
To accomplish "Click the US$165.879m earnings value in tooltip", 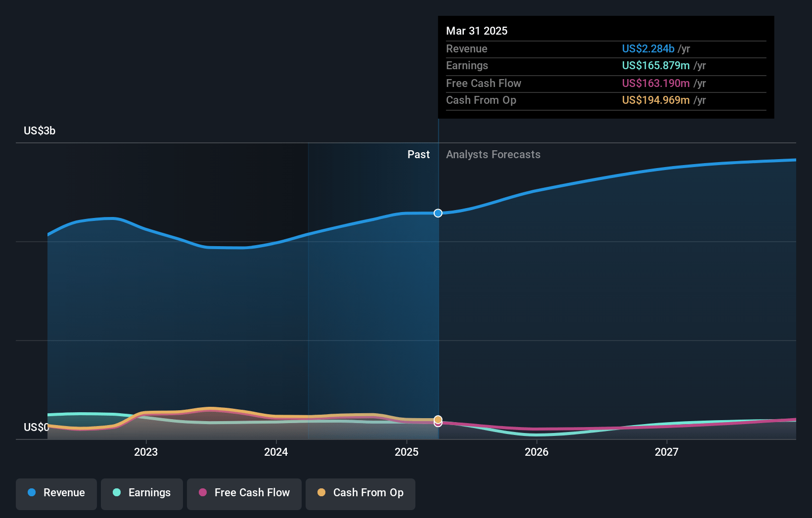I will point(656,65).
